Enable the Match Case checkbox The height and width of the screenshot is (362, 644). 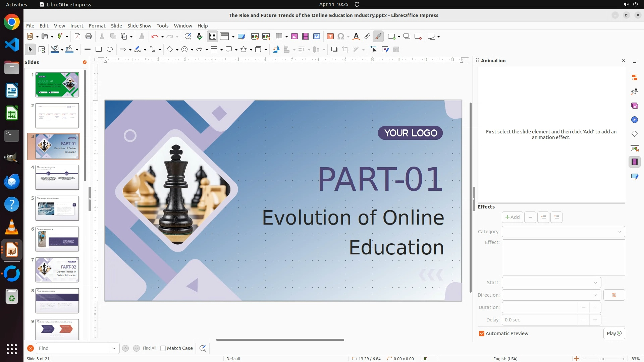pyautogui.click(x=163, y=348)
